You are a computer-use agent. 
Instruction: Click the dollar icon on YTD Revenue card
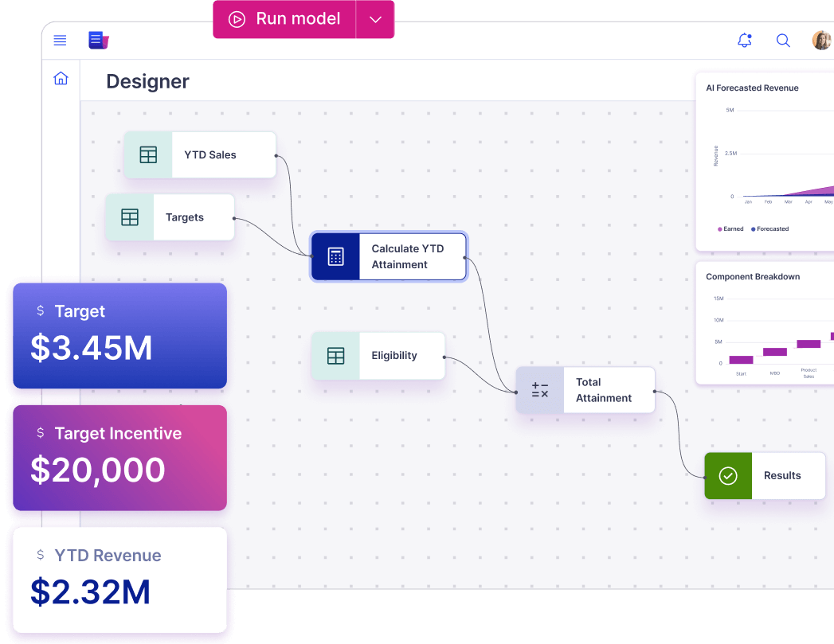[x=41, y=555]
